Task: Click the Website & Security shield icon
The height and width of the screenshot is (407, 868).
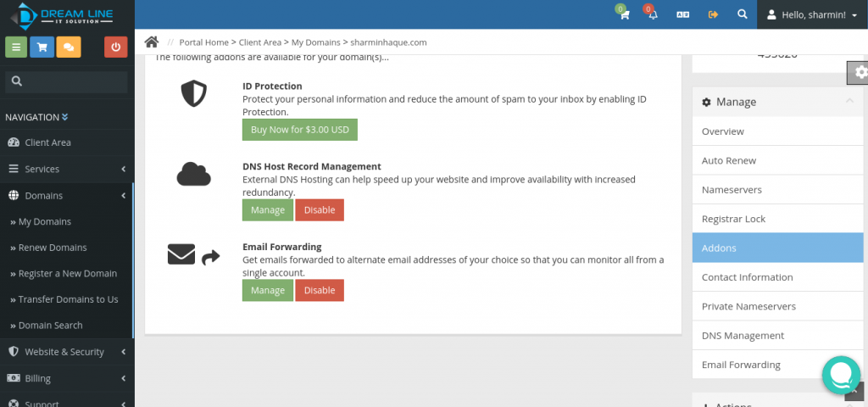Action: (14, 352)
